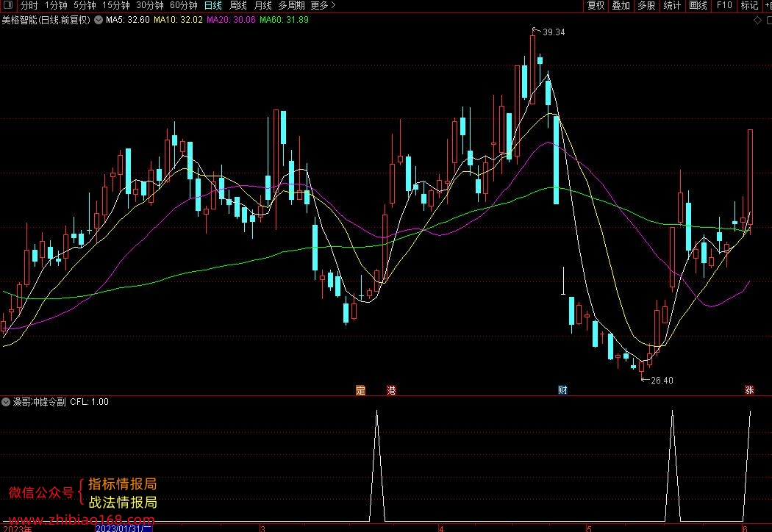Screen dimensions: 772x532
Task: Click the 港 event marker icon
Action: [391, 390]
